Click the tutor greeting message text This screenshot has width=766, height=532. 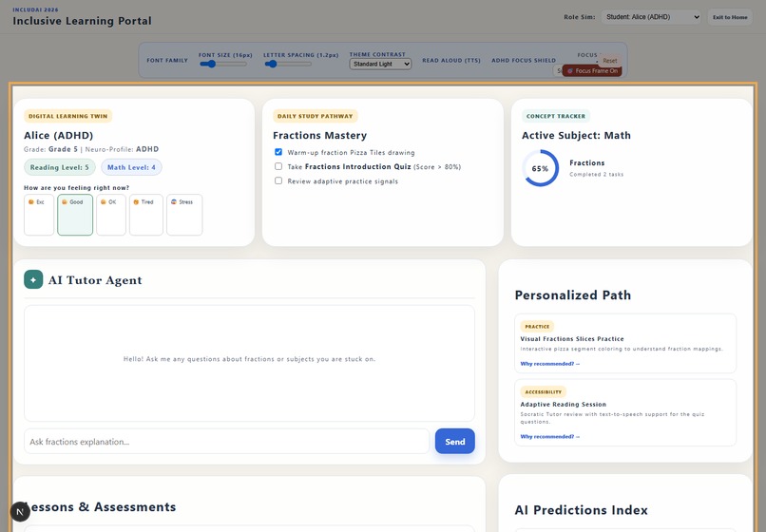coord(249,359)
